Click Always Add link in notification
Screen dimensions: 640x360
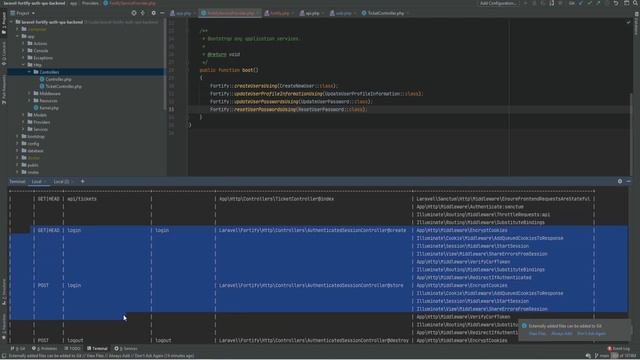coord(562,333)
